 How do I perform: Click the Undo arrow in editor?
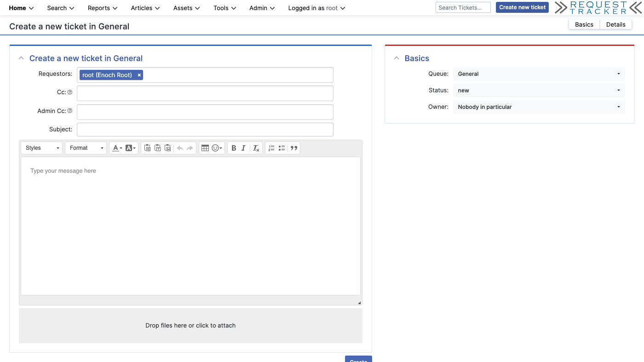click(x=180, y=148)
